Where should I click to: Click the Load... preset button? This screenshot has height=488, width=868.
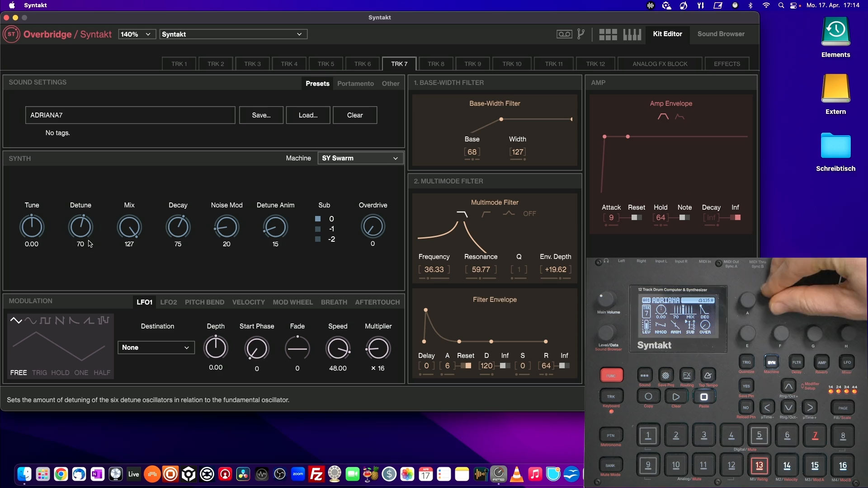pyautogui.click(x=308, y=115)
